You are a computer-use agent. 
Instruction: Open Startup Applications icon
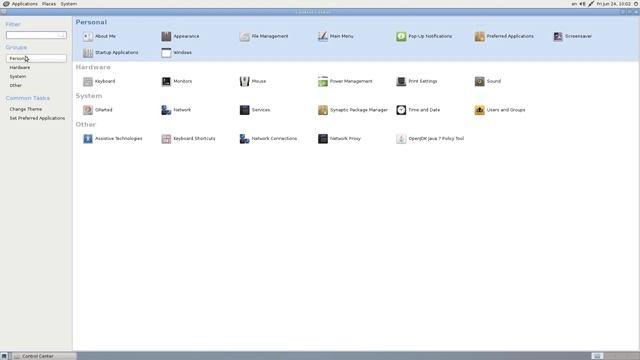click(x=88, y=53)
